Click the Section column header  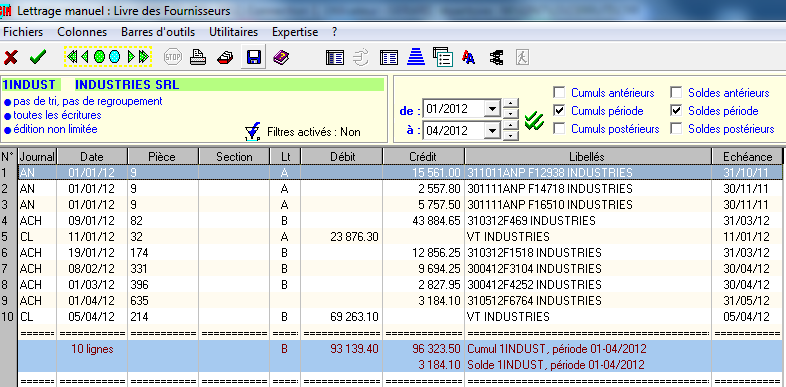pyautogui.click(x=234, y=156)
